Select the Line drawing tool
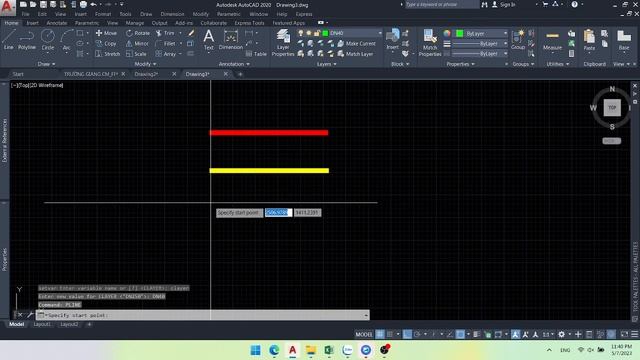 click(x=9, y=40)
